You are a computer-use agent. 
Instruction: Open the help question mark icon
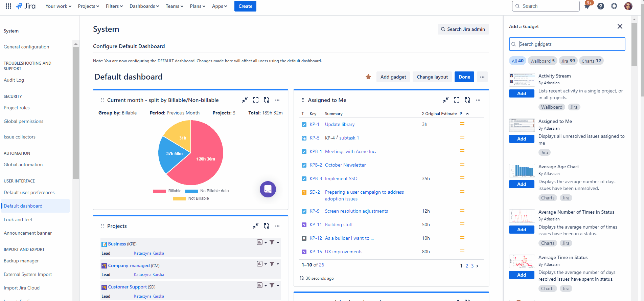(601, 6)
